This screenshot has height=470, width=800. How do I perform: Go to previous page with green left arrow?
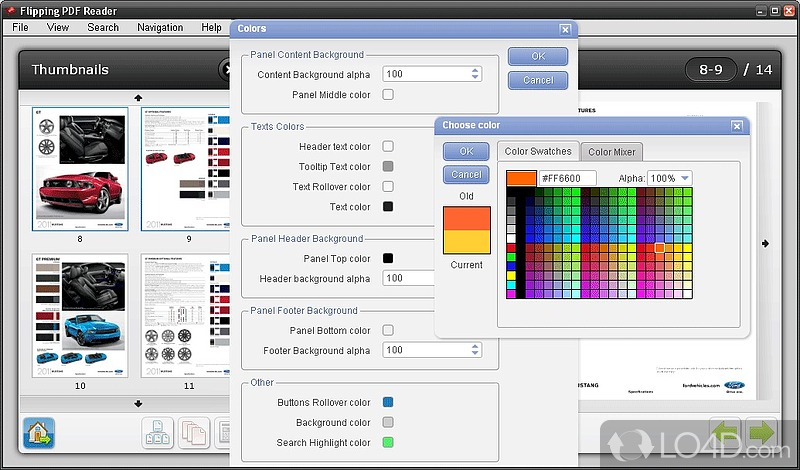tap(726, 433)
